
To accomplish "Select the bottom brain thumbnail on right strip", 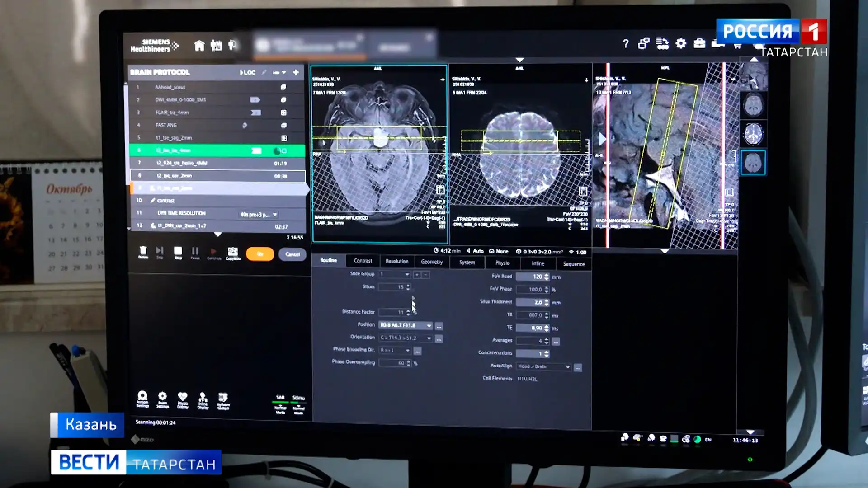I will (x=753, y=163).
